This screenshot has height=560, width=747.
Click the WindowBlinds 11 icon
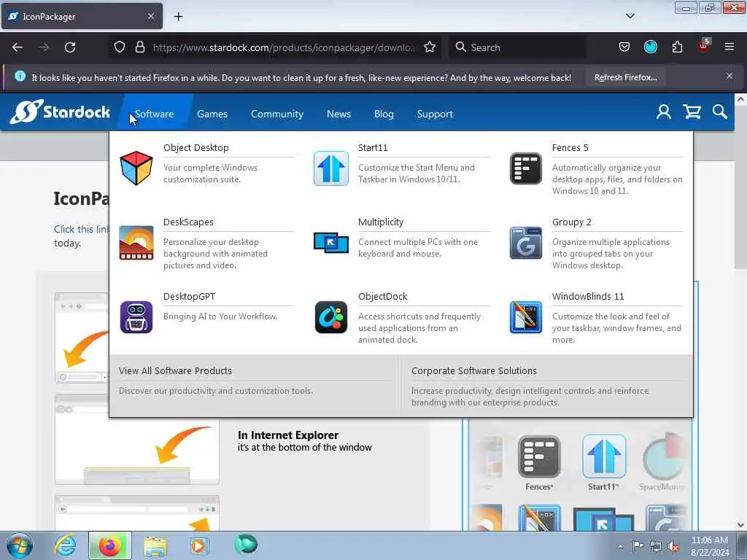coord(525,317)
